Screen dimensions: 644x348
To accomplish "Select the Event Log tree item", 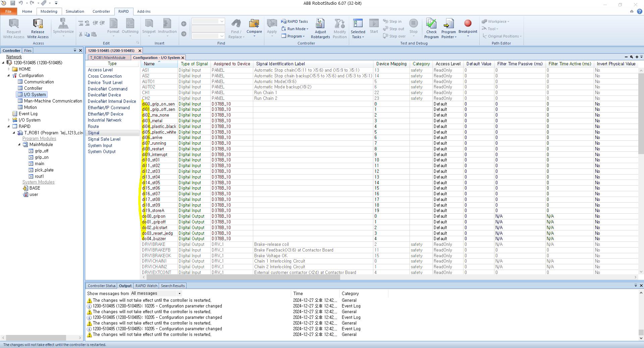I will (25, 114).
